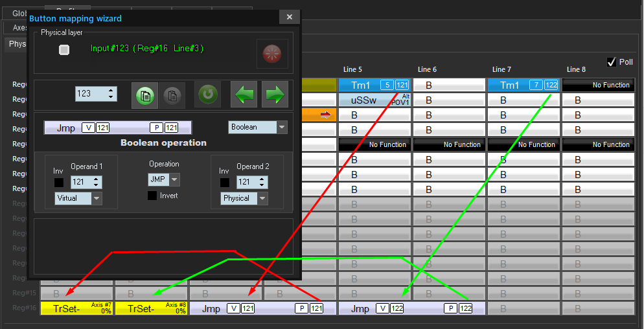Image resolution: width=644 pixels, height=329 pixels.
Task: Select TrSet- Axis #7 yellow cell
Action: (x=76, y=308)
